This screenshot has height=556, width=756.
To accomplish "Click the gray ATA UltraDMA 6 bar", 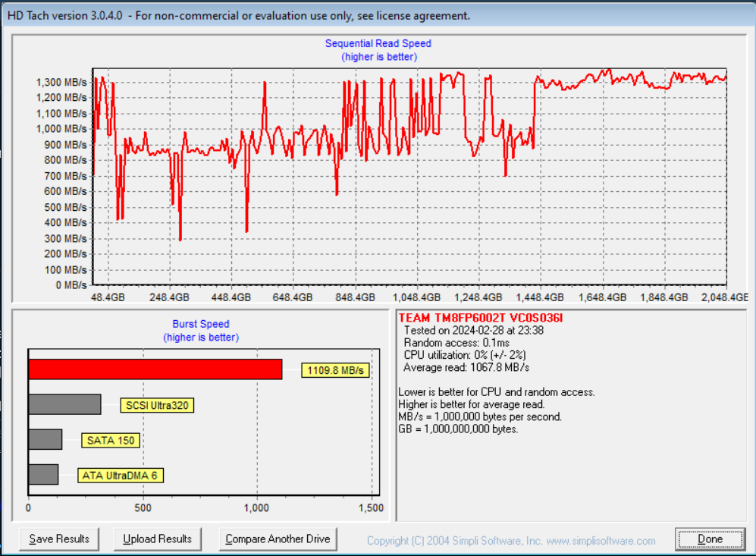I will 43,475.
